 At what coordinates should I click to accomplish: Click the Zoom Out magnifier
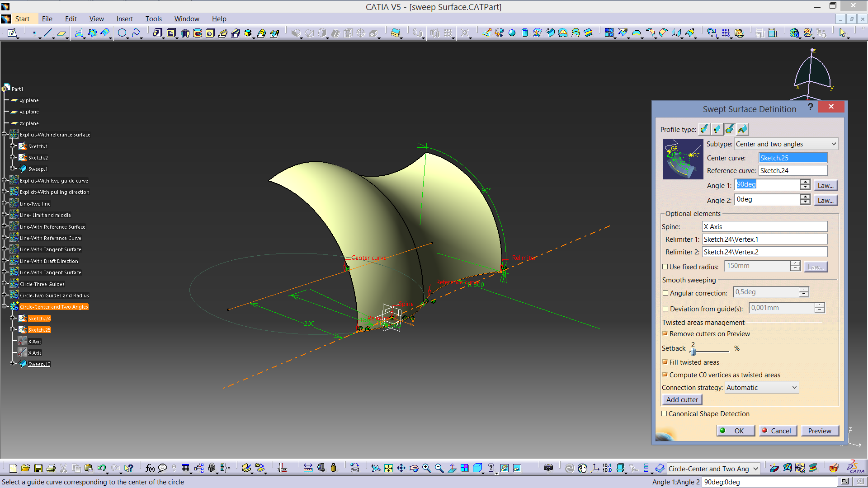coord(439,468)
